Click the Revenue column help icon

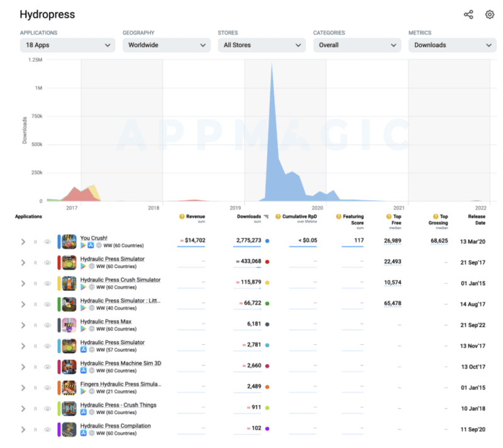pos(182,216)
